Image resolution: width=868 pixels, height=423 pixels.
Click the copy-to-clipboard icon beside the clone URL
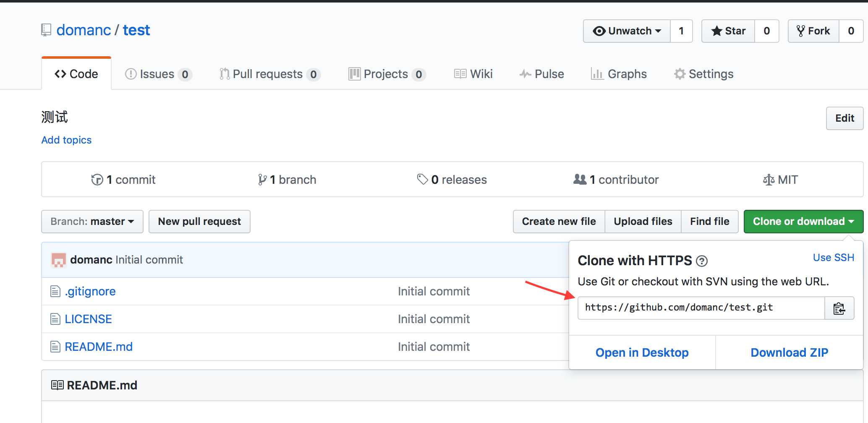click(839, 308)
